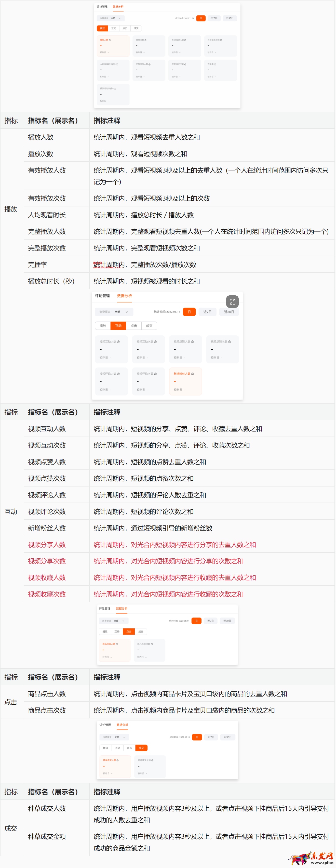Click 近7日 button above the 视频点赞人数 card
The width and height of the screenshot is (336, 868).
tap(207, 312)
